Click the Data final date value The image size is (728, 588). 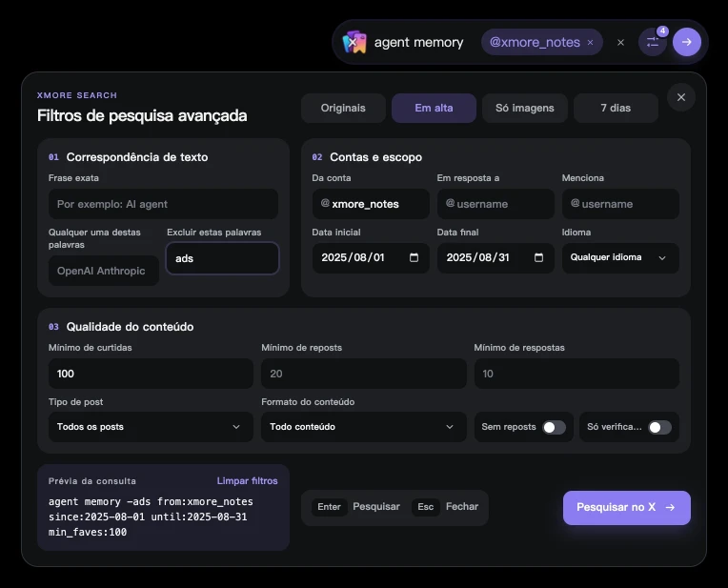tap(477, 257)
